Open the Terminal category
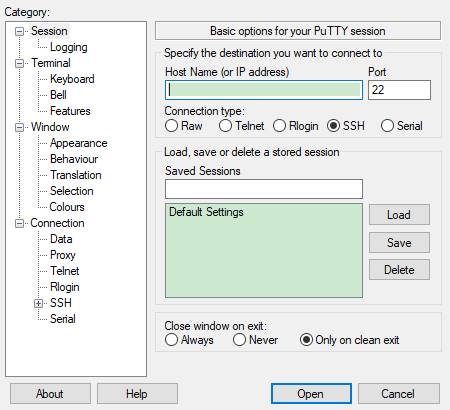This screenshot has height=410, width=450. 51,63
